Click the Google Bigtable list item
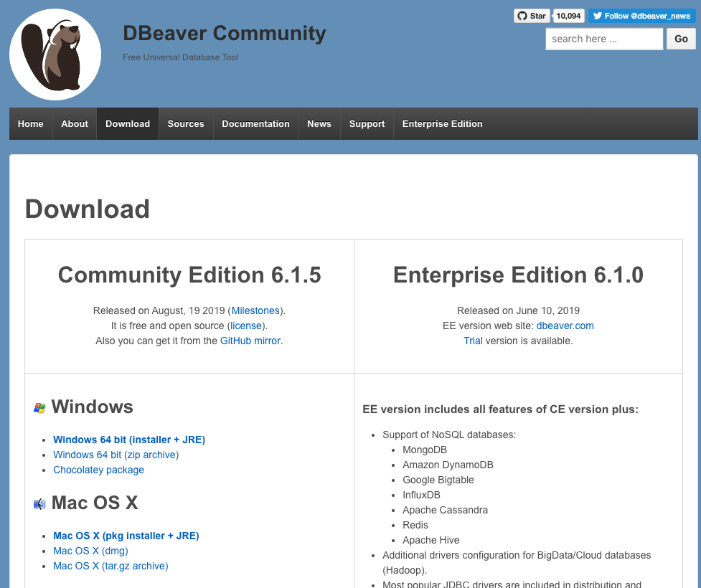This screenshot has height=588, width=701. coord(438,480)
